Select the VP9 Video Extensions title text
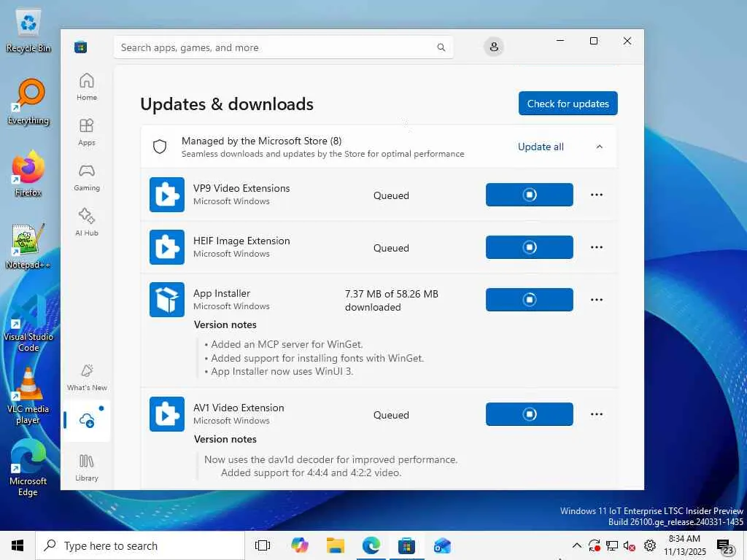This screenshot has width=747, height=560. tap(241, 188)
